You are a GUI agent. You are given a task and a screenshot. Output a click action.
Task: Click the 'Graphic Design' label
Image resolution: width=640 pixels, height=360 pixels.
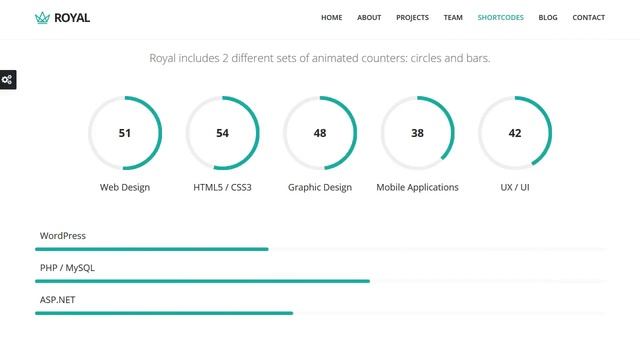(x=320, y=187)
